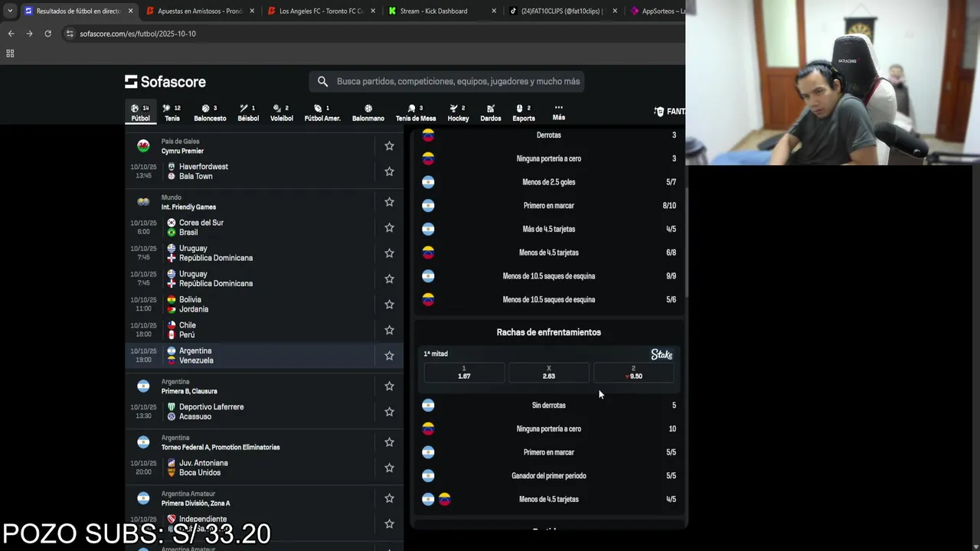The image size is (980, 551).
Task: Select draw odds 2.63
Action: (549, 373)
